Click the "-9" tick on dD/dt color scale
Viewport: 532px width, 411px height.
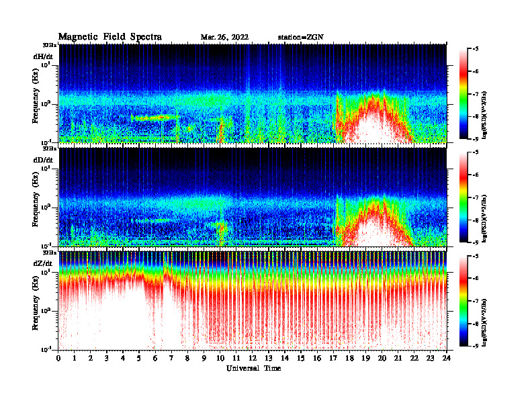tap(476, 242)
